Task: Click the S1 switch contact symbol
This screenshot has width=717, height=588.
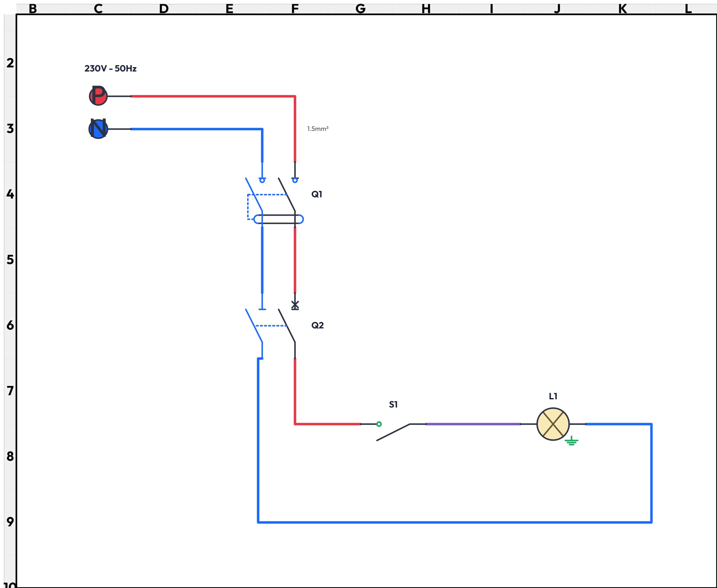Action: pyautogui.click(x=393, y=432)
